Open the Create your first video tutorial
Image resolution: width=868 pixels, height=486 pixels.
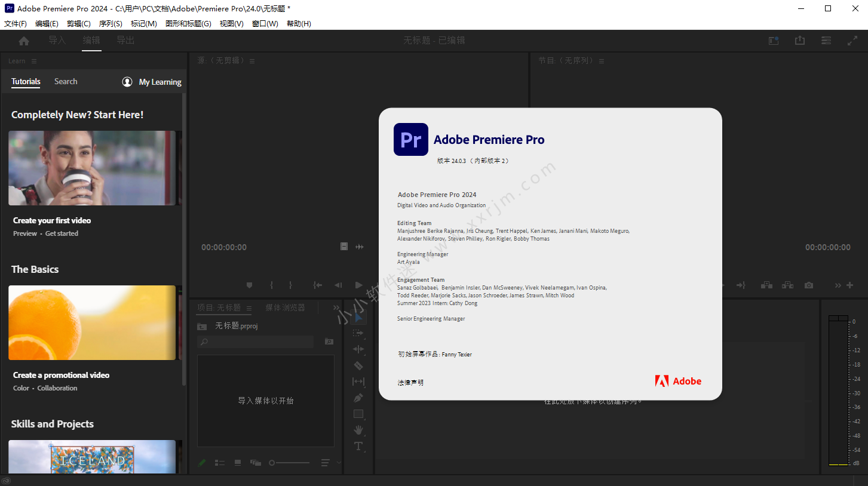(x=92, y=168)
